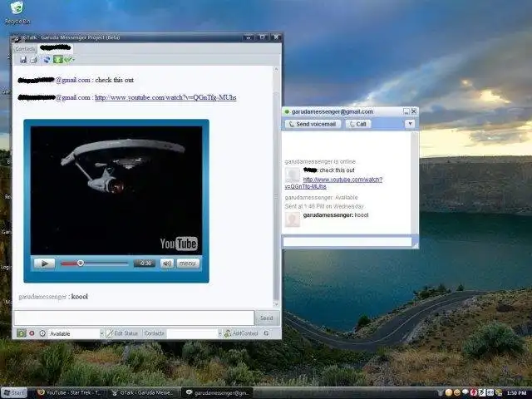This screenshot has width=532, height=399.
Task: Click the blue refresh arrows toolbar icon
Action: [x=47, y=60]
